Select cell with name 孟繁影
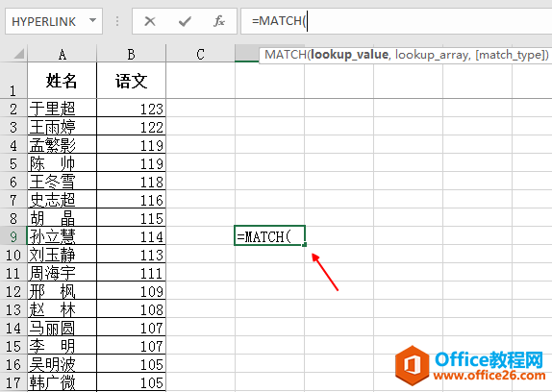The width and height of the screenshot is (552, 392). pyautogui.click(x=62, y=144)
